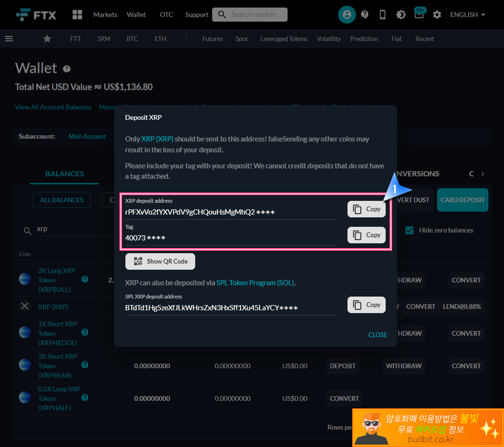Click CONVERT for the XRPHEDGE row
This screenshot has height=447, width=504.
click(466, 333)
